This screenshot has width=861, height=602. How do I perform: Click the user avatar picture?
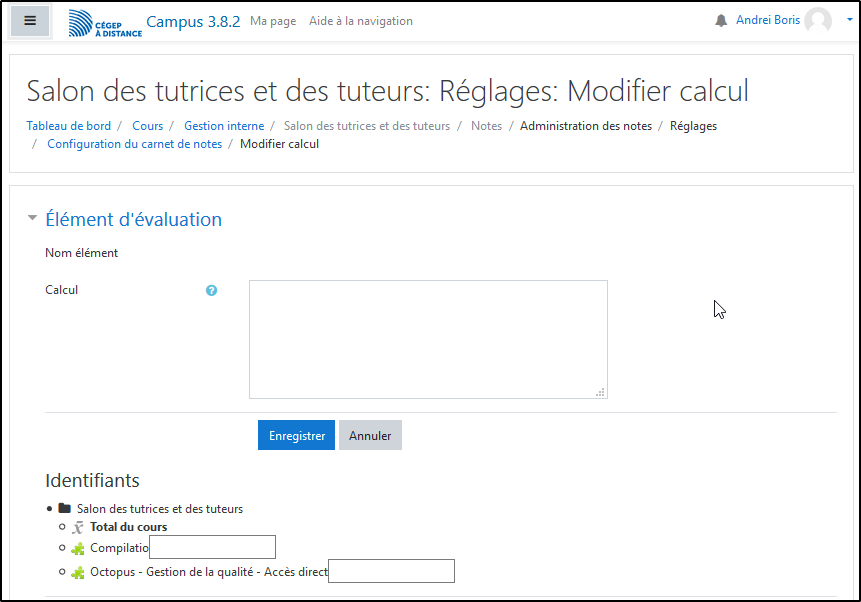click(818, 21)
